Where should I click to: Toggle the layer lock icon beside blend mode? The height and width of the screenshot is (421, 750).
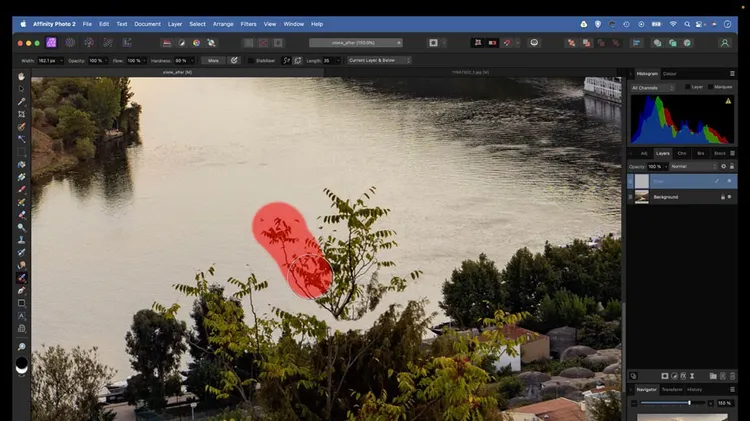(x=732, y=166)
